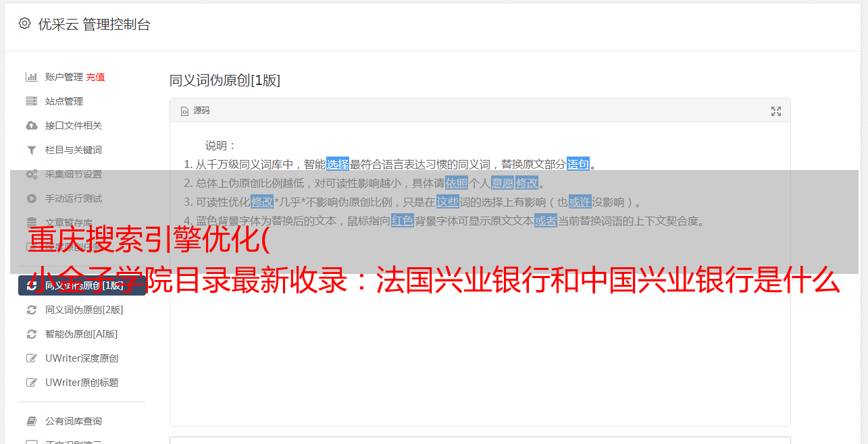The width and height of the screenshot is (868, 444).
Task: Click the book icon next to 公有词库查询
Action: coord(31,421)
